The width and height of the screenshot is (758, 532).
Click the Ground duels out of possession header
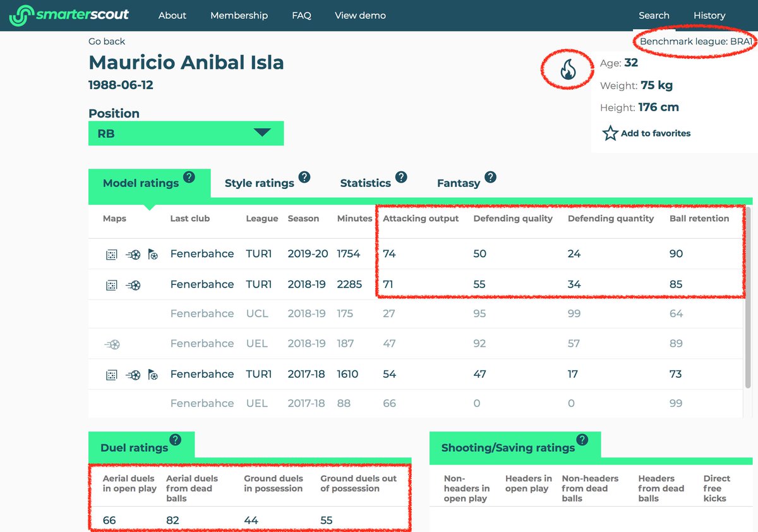tap(358, 483)
